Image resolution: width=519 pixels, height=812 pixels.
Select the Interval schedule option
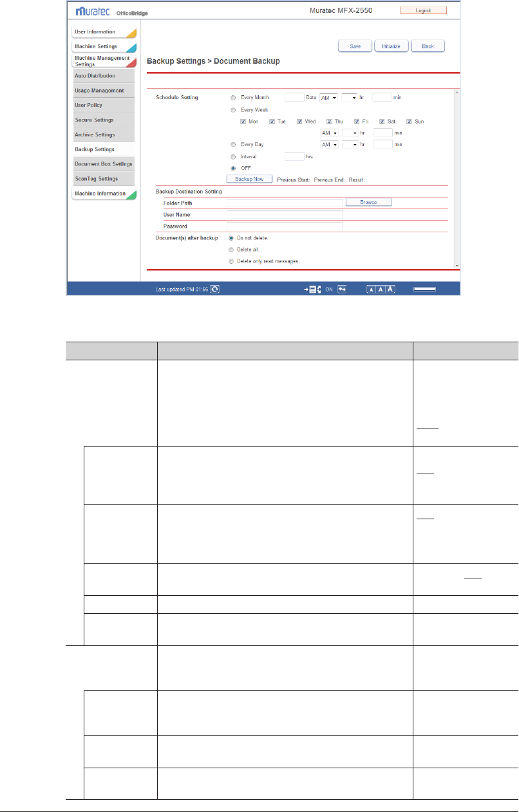(x=233, y=156)
